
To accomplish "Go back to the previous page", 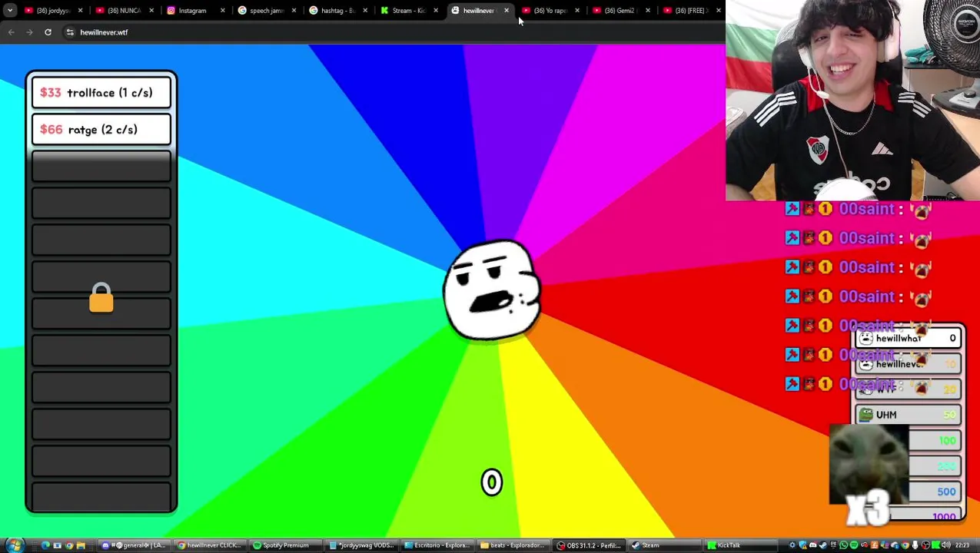I will [11, 32].
